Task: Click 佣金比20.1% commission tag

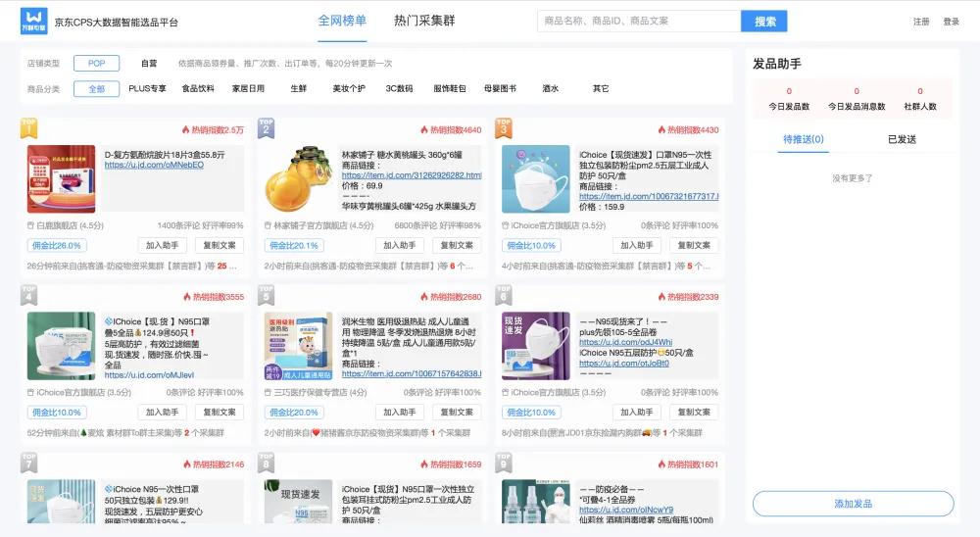Action: click(x=294, y=246)
